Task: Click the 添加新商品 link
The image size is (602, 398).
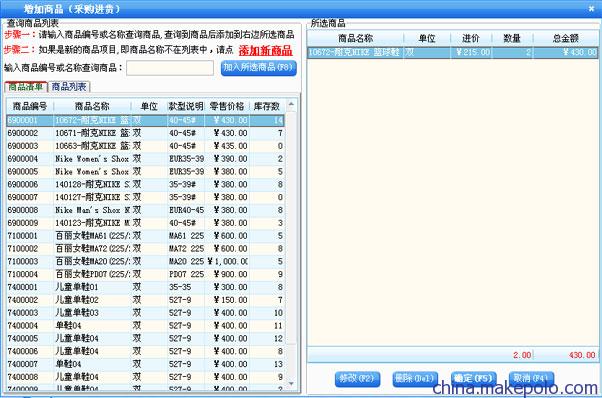Action: point(265,51)
